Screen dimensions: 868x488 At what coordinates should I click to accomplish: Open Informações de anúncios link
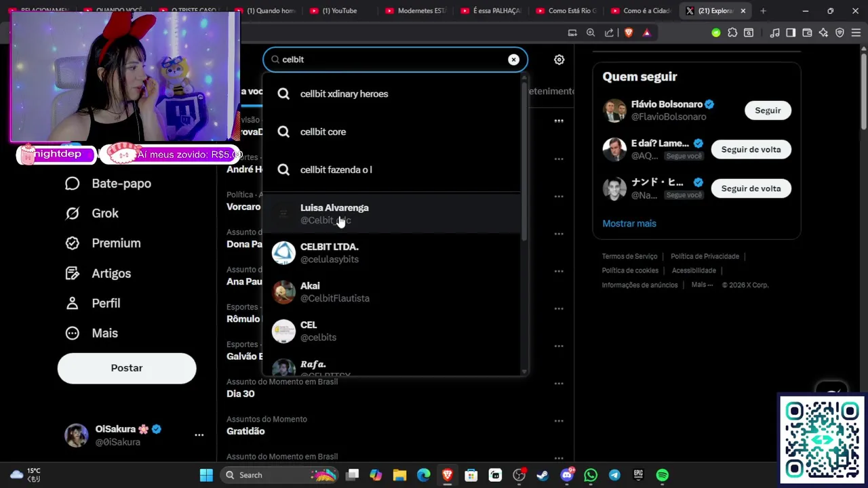(x=639, y=285)
